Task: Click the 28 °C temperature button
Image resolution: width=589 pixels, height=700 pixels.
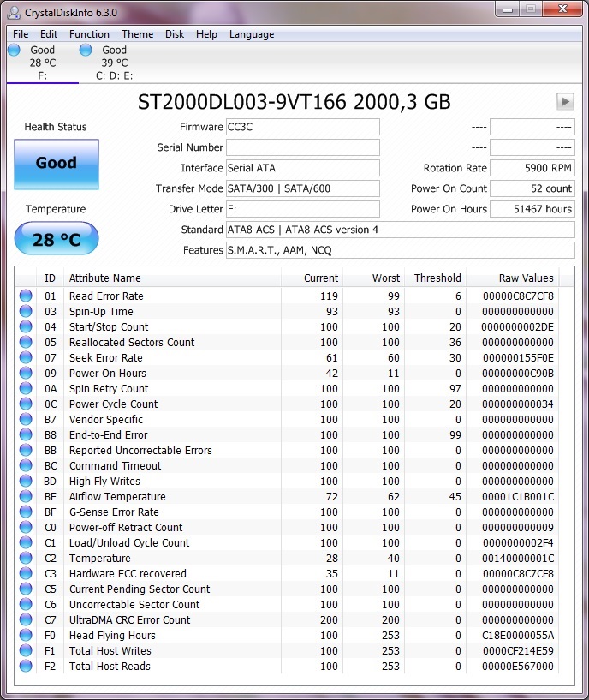Action: [57, 239]
